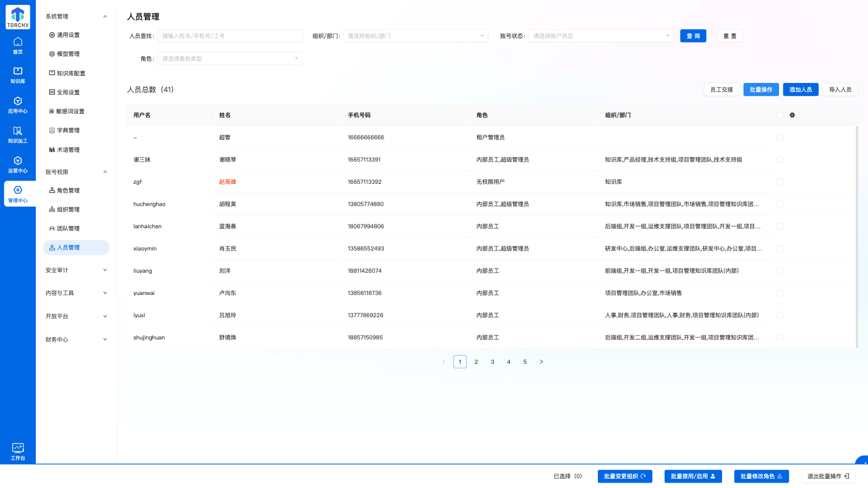
Task: Click the 添加人员 button
Action: pyautogui.click(x=800, y=89)
